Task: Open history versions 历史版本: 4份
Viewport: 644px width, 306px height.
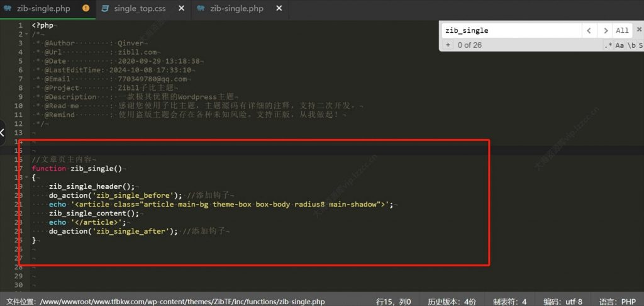Action: 452,302
